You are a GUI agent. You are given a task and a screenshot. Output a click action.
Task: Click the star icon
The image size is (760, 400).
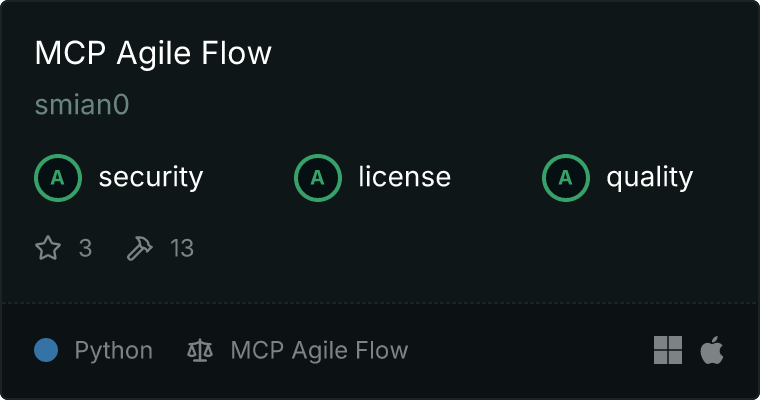(48, 248)
